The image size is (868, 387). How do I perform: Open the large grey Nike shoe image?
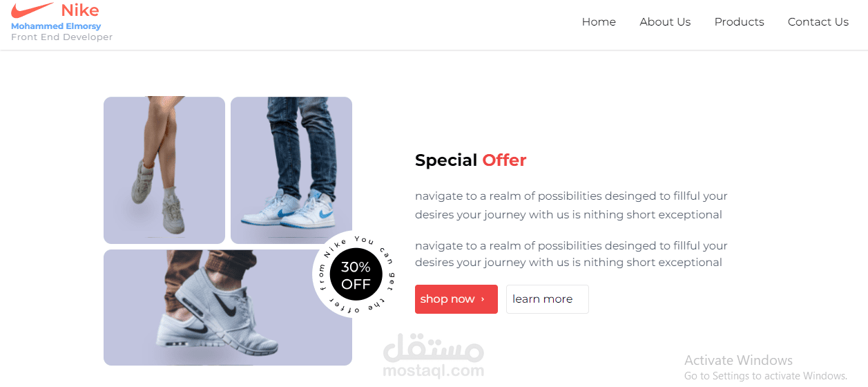coord(228,308)
